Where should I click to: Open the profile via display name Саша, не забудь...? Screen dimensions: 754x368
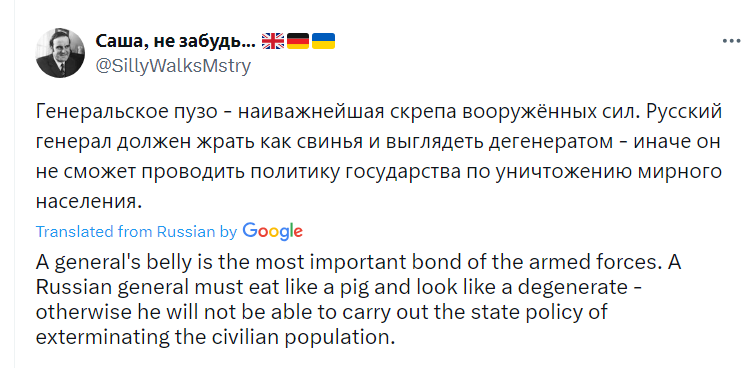click(176, 41)
